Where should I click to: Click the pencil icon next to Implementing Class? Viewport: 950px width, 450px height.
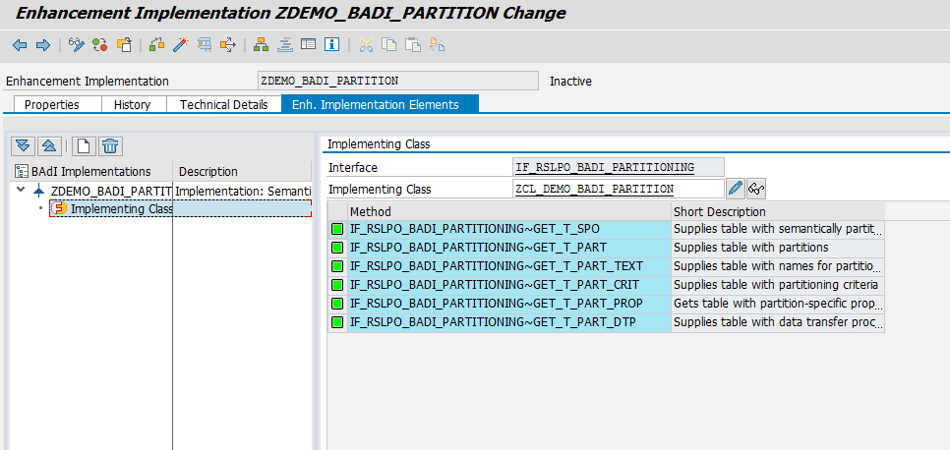pos(735,188)
